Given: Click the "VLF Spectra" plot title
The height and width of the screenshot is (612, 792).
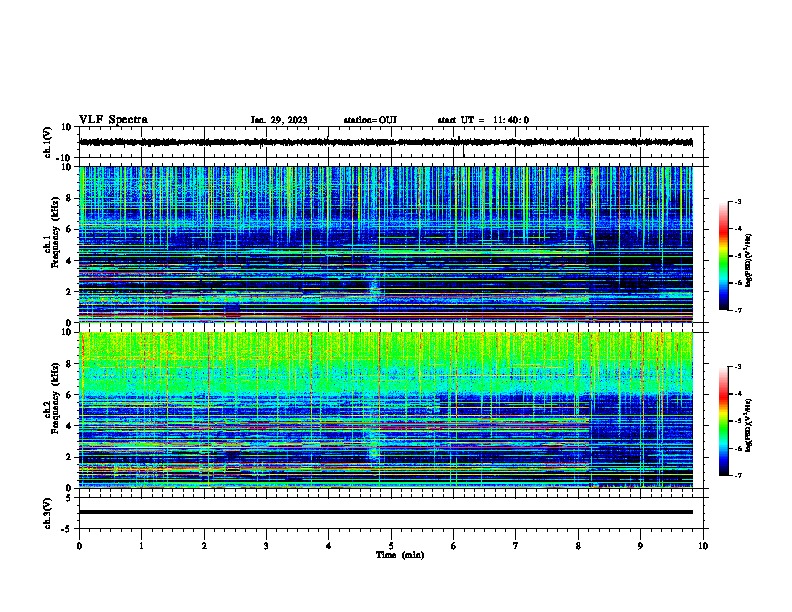Looking at the screenshot, I should tap(113, 120).
